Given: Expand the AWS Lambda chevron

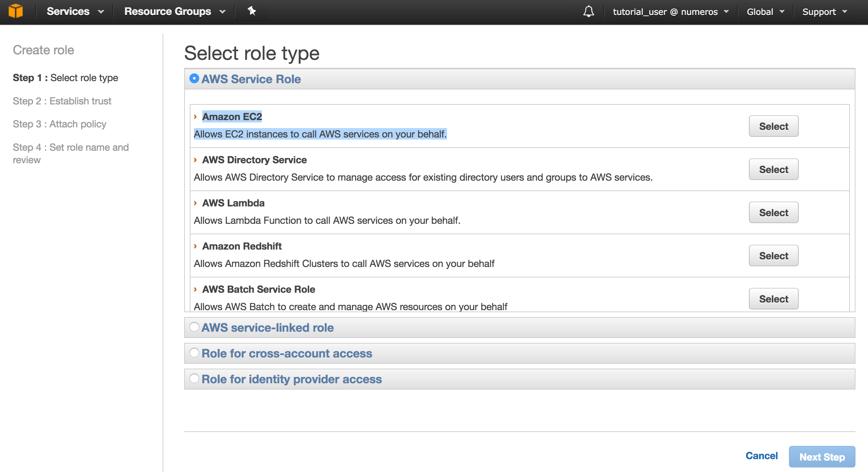Looking at the screenshot, I should point(195,203).
